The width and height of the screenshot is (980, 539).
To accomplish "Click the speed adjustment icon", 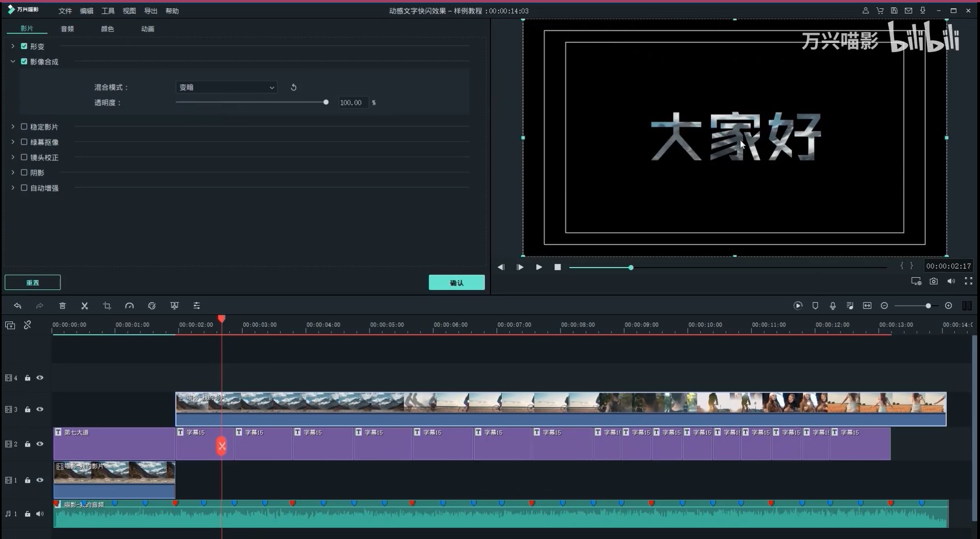I will tap(129, 306).
